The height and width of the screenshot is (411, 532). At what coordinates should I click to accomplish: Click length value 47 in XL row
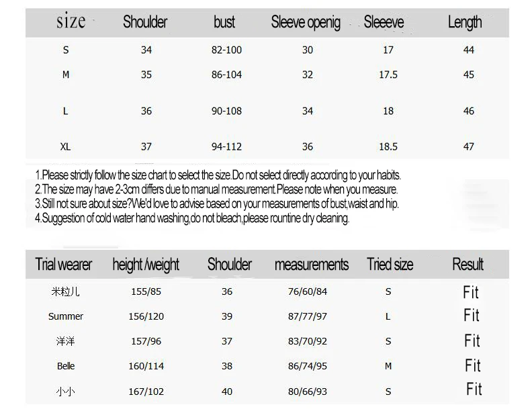tap(469, 147)
